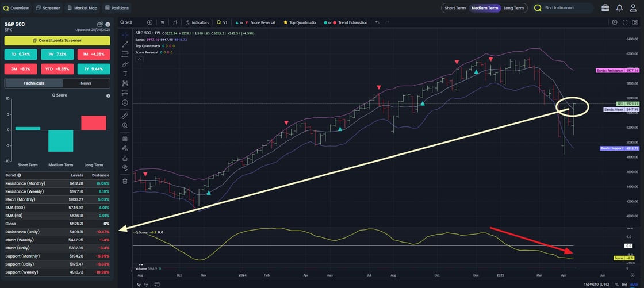Click the info icon beside S&P 500 title
The height and width of the screenshot is (288, 644).
[108, 24]
